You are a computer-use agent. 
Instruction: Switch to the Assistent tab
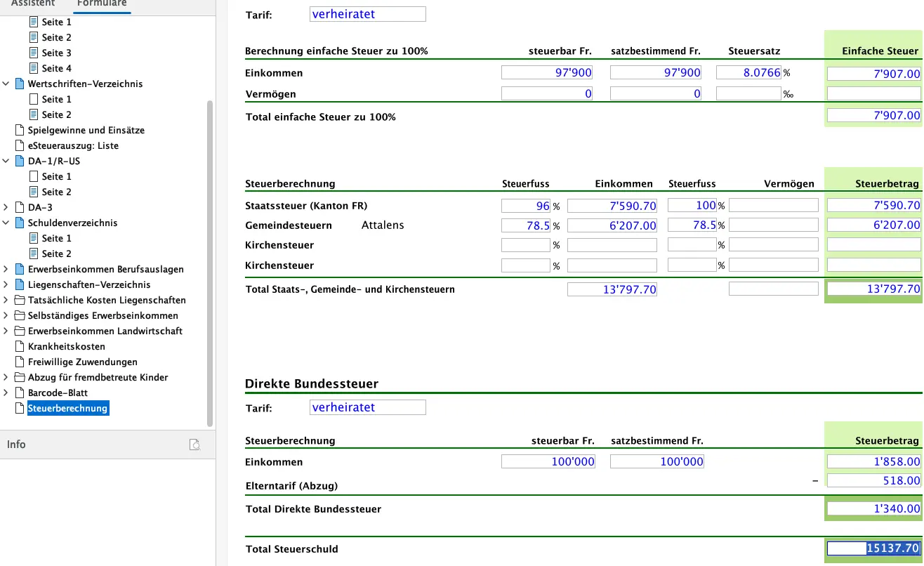point(33,4)
